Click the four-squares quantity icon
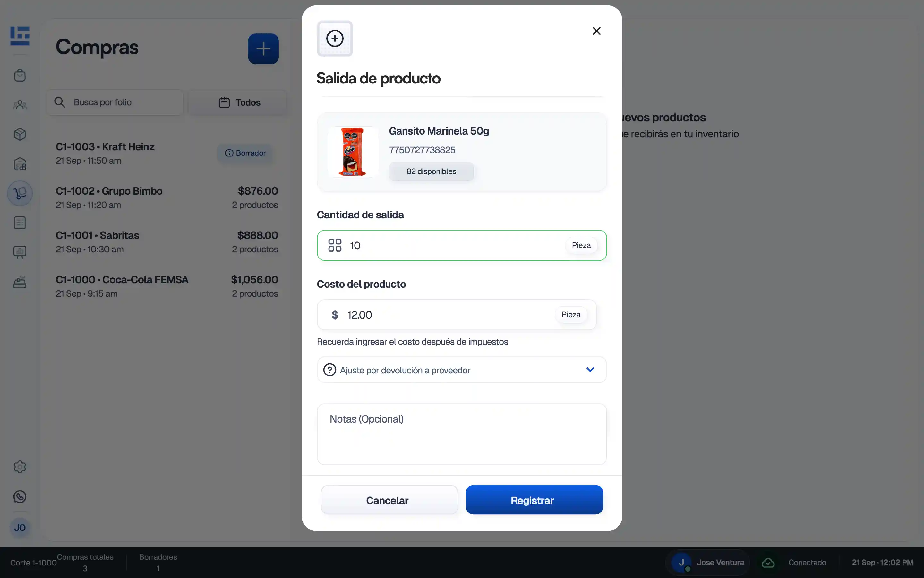 pyautogui.click(x=335, y=245)
